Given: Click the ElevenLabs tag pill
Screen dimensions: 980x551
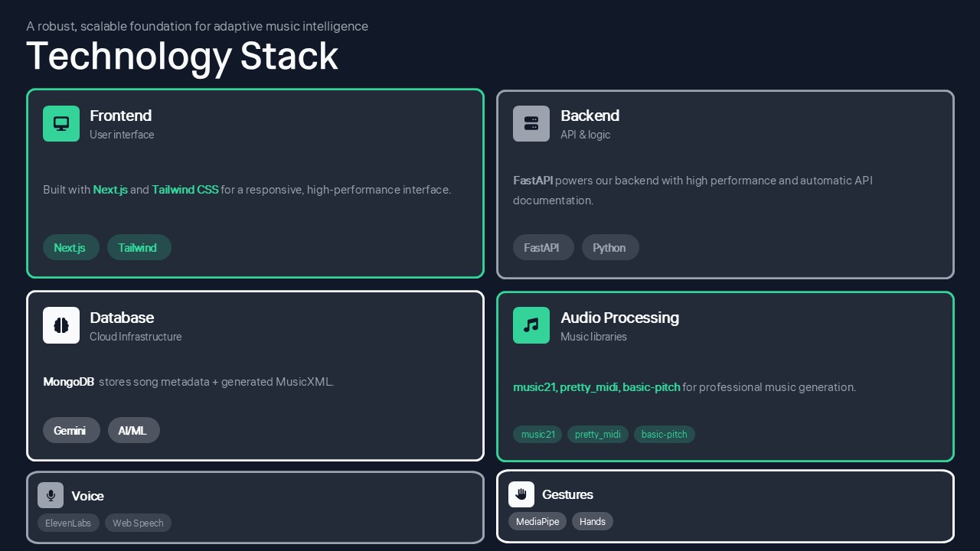Looking at the screenshot, I should (x=68, y=523).
